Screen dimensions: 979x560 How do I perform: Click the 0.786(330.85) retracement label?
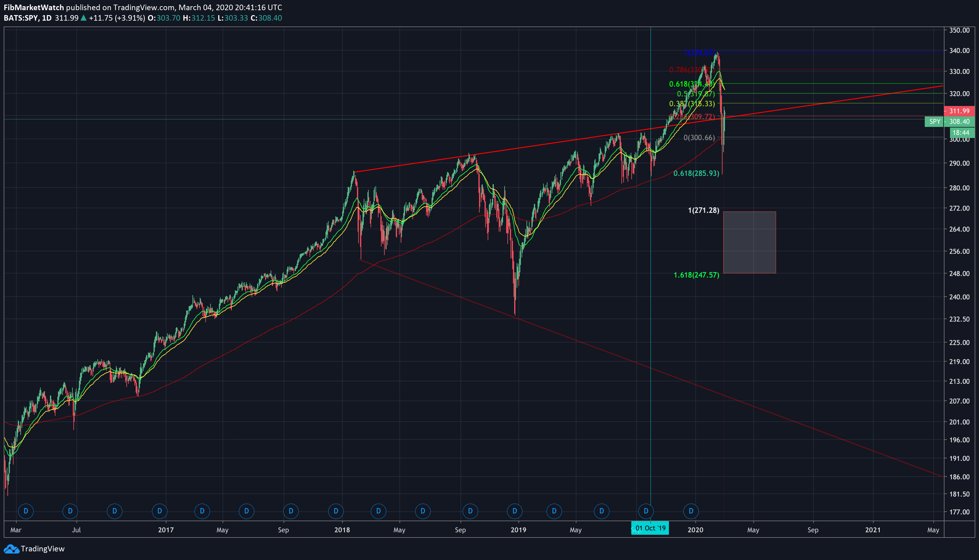692,70
